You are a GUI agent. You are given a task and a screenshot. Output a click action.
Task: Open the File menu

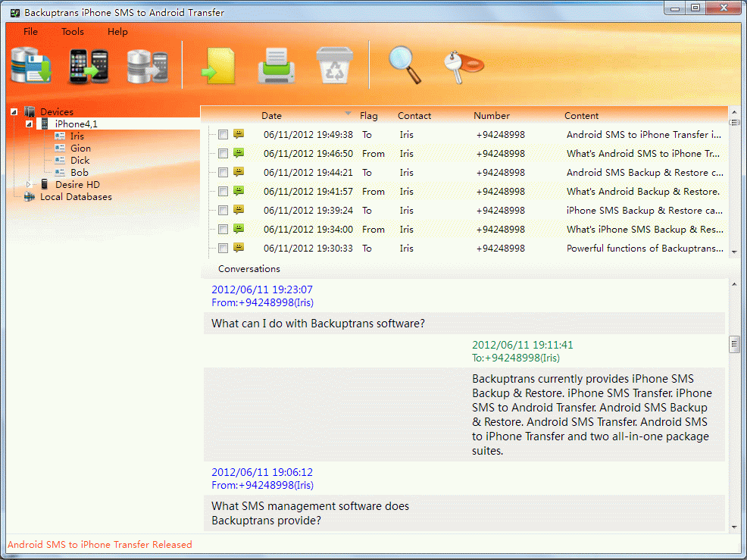click(30, 32)
